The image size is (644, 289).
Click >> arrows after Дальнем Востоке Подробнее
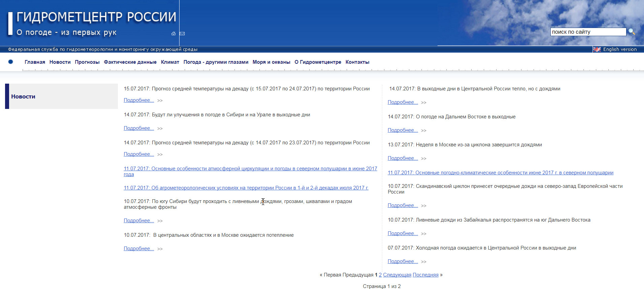424,131
